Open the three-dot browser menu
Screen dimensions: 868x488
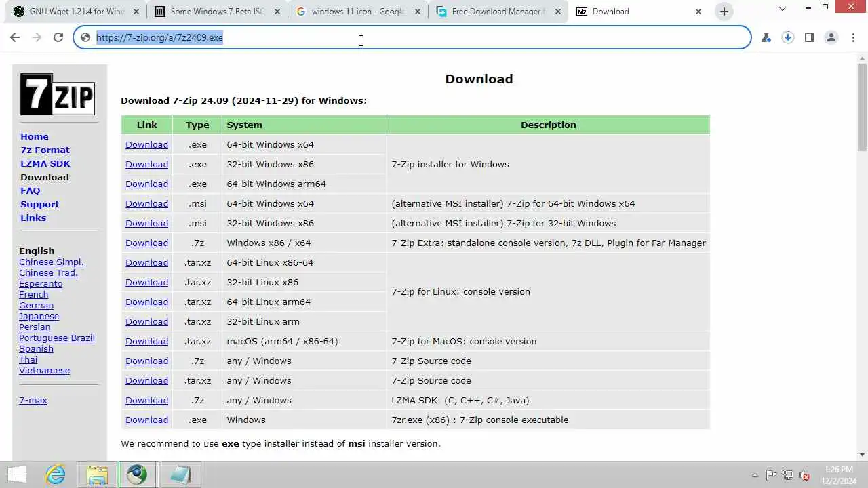852,37
